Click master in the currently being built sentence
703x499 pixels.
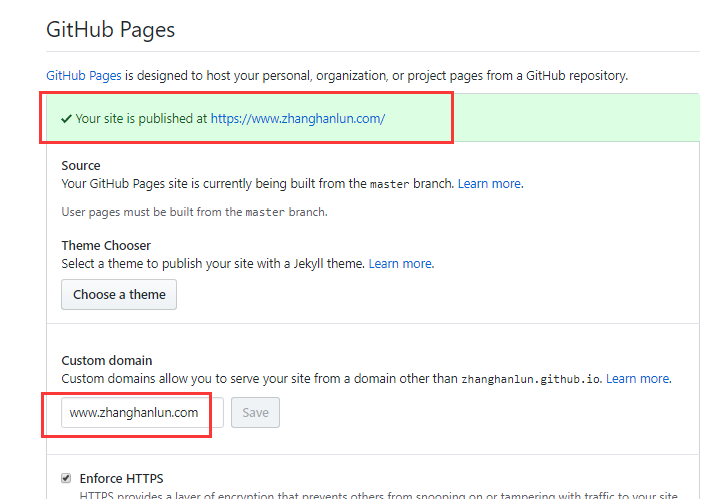click(x=391, y=184)
